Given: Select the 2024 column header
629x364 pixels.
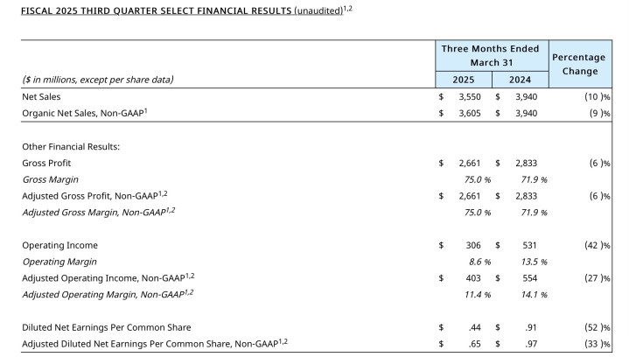Looking at the screenshot, I should click(520, 80).
